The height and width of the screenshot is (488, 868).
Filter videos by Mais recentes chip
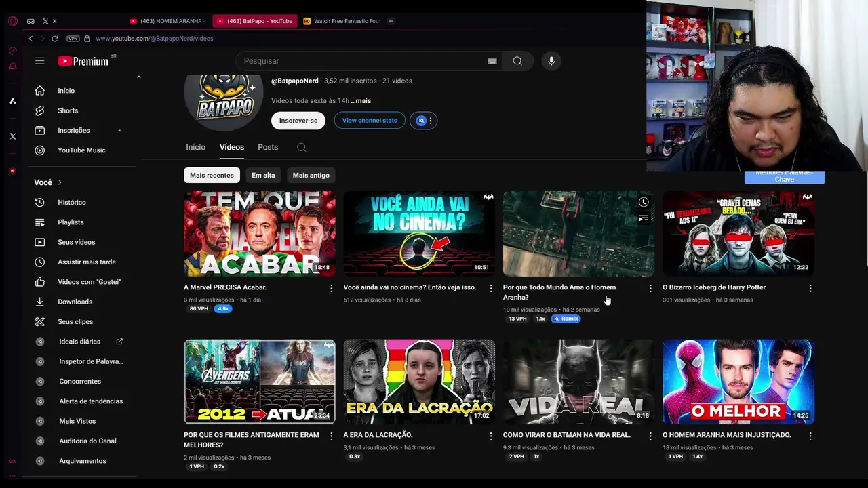(212, 175)
